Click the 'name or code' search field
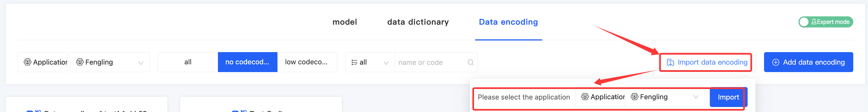This screenshot has height=112, width=868. pos(431,62)
